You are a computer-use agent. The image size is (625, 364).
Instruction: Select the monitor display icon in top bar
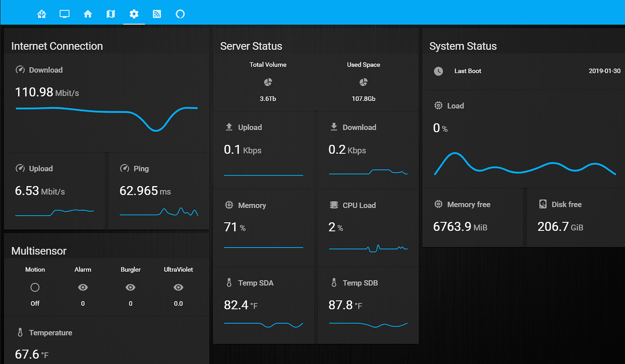(x=64, y=14)
